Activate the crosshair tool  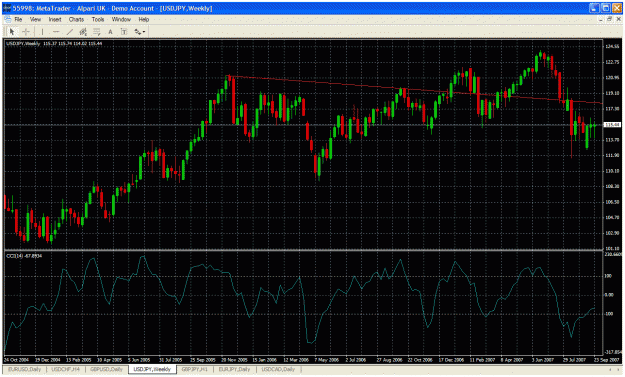coord(26,32)
